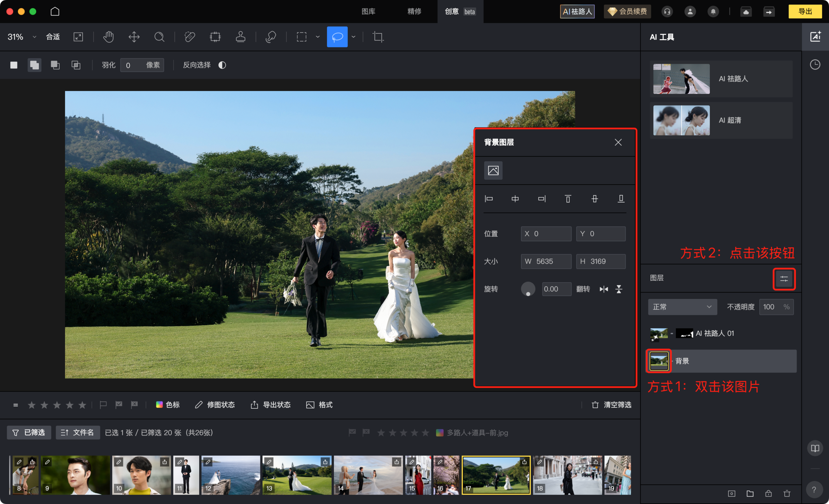
Task: Open layer properties settings button
Action: (x=784, y=279)
